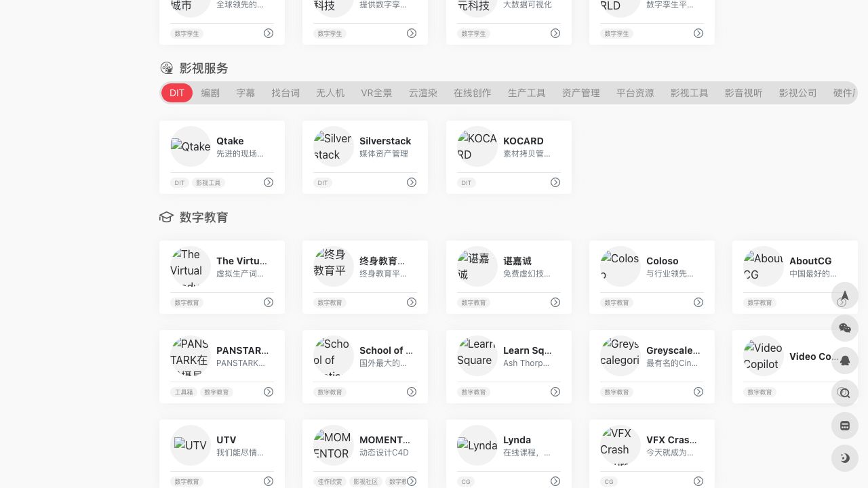Viewport: 868px width, 488px height.
Task: Click the UTV logo thumbnail
Action: point(191,445)
